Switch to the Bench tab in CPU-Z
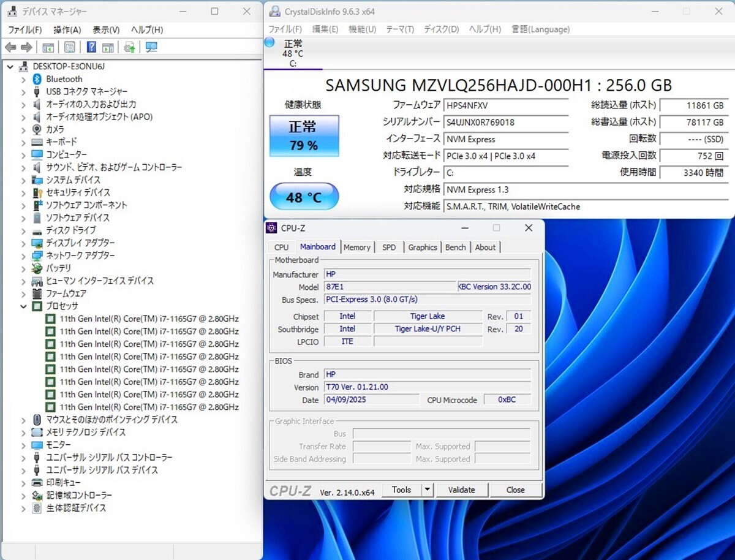The height and width of the screenshot is (560, 735). (x=455, y=247)
